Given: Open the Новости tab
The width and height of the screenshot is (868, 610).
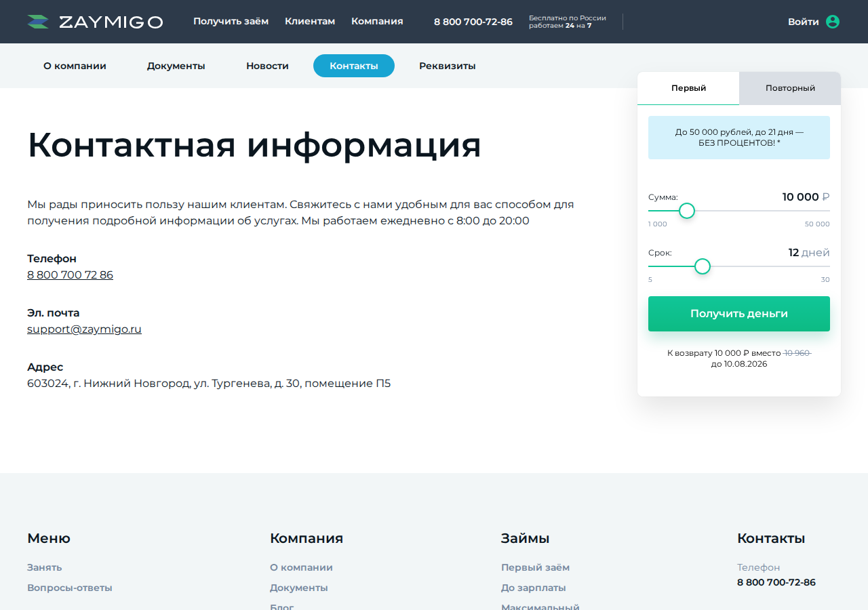Looking at the screenshot, I should pos(267,66).
